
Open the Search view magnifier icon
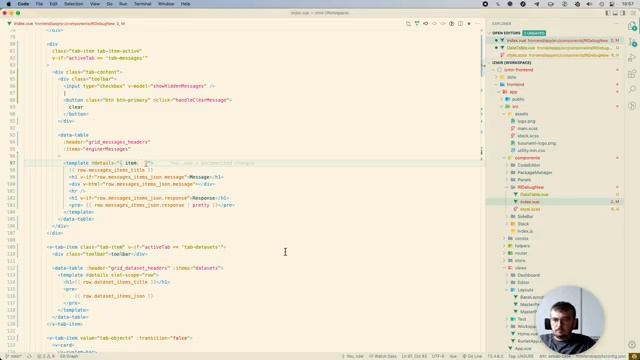point(632,89)
